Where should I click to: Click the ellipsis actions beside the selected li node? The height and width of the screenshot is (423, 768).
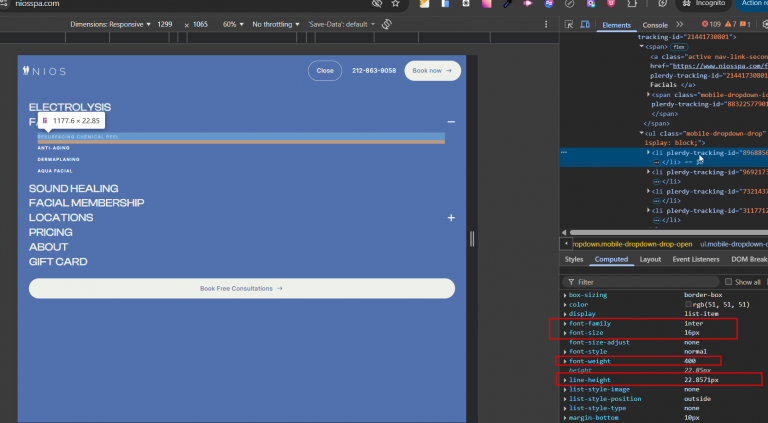coord(564,153)
